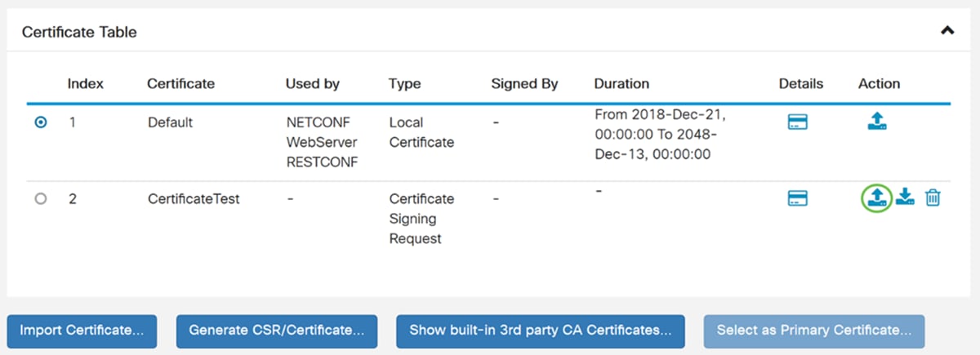Click the Default certificate name cell
The height and width of the screenshot is (355, 980).
point(170,122)
